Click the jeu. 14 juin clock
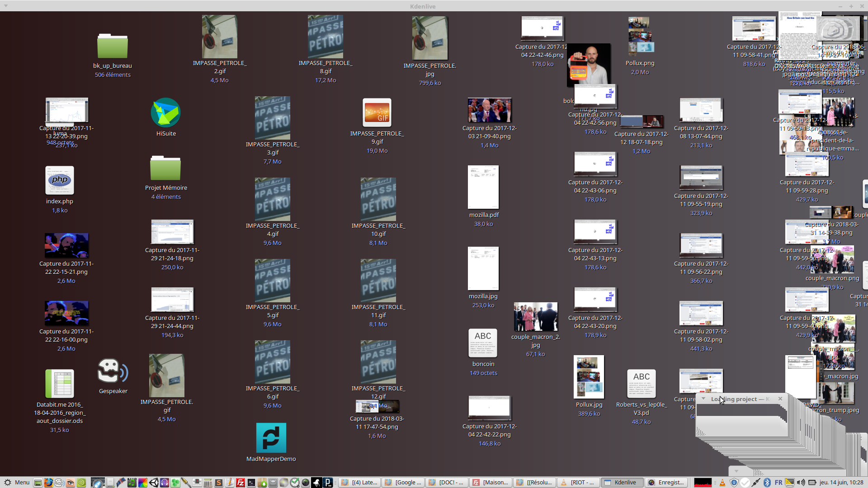 click(841, 483)
